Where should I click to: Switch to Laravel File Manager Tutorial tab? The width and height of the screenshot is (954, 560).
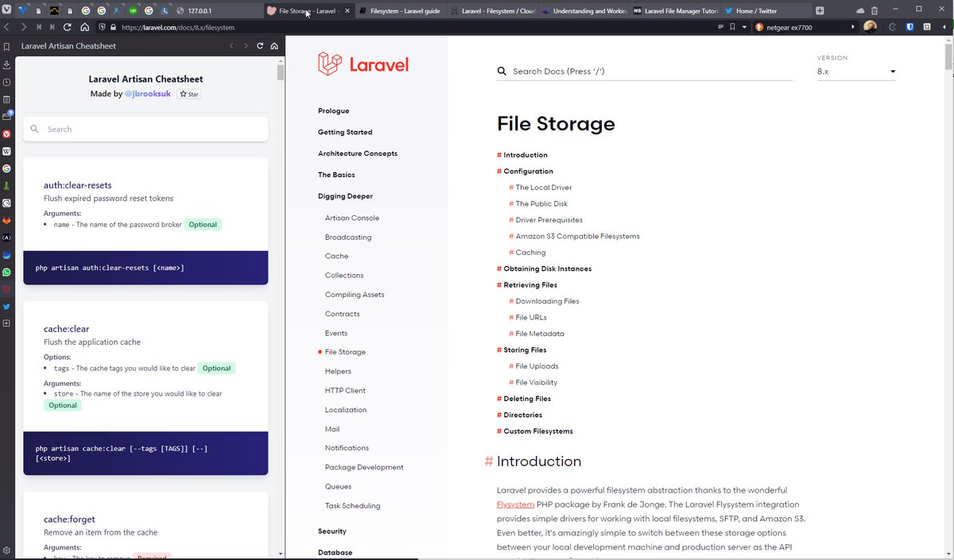click(676, 10)
